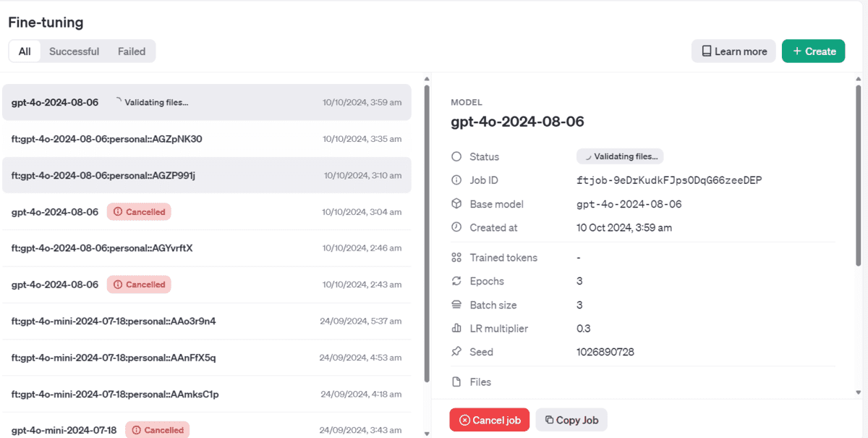Screen dimensions: 868x438
Task: Click the job list vertical scrollbar
Action: (426, 232)
